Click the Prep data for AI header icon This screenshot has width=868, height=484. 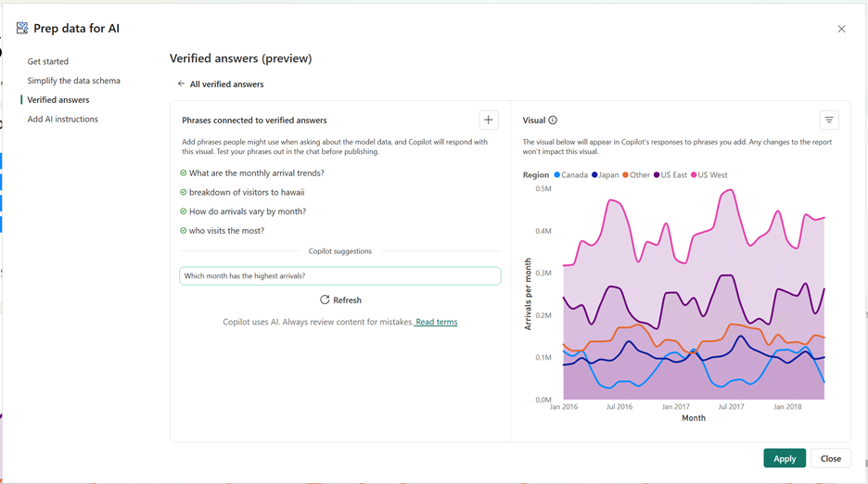tap(22, 29)
